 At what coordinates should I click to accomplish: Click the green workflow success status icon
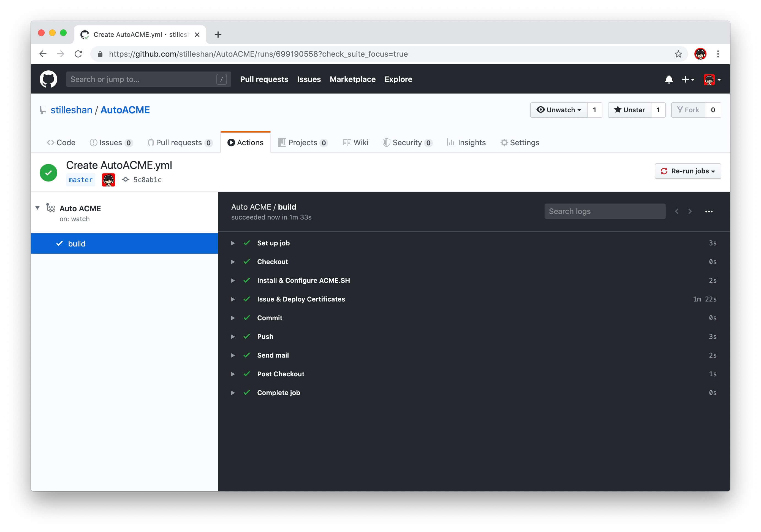coord(48,173)
